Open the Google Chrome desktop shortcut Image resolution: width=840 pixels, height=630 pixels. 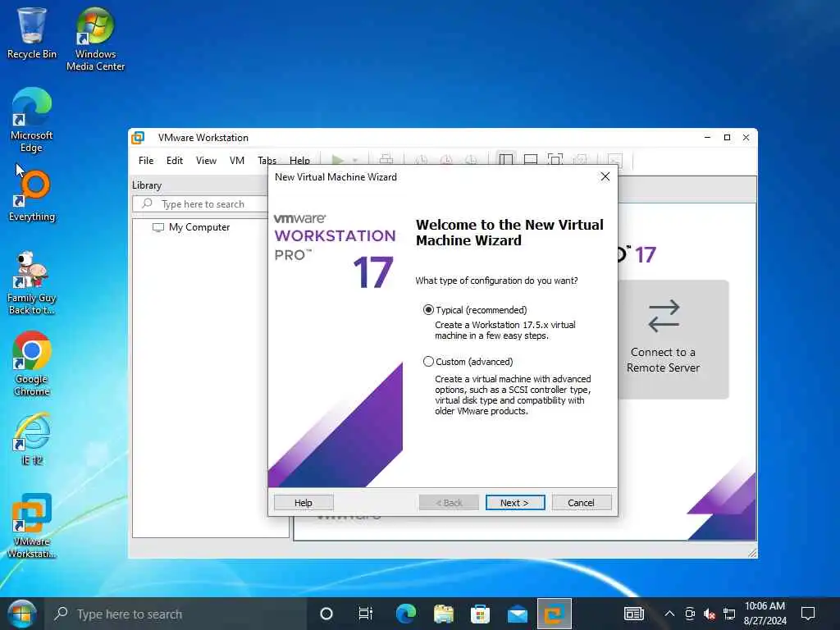pyautogui.click(x=32, y=364)
